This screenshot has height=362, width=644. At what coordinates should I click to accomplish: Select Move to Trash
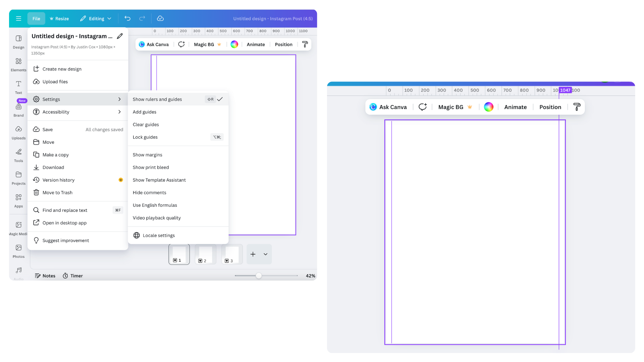pos(78,192)
